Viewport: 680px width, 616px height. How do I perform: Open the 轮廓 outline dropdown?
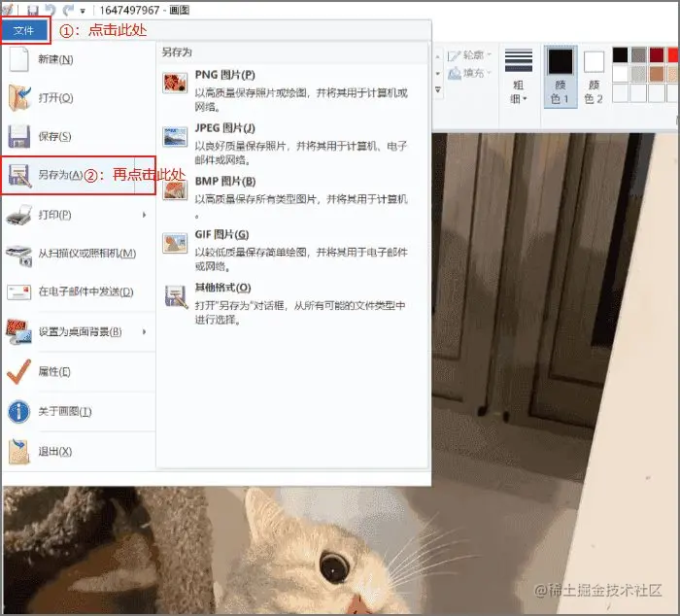tap(470, 55)
